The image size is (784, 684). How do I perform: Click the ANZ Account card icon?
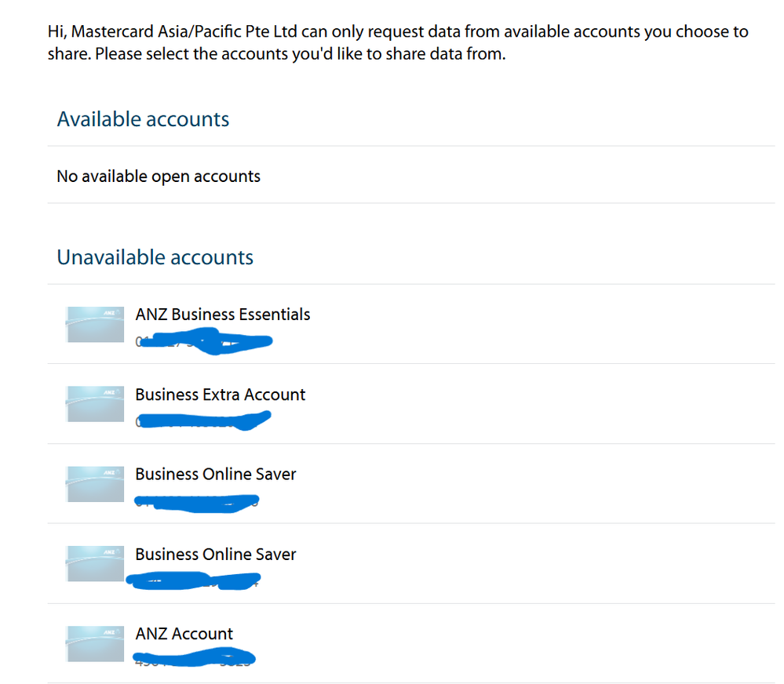coord(95,643)
